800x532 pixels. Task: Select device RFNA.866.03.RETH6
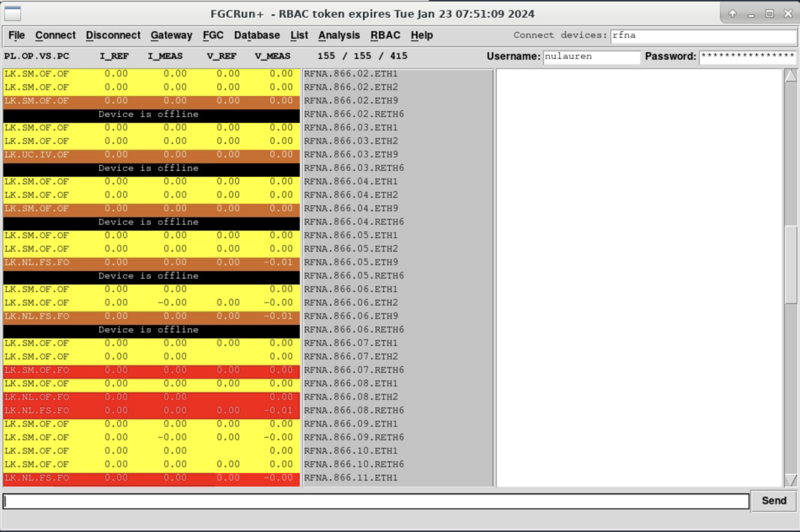point(354,168)
